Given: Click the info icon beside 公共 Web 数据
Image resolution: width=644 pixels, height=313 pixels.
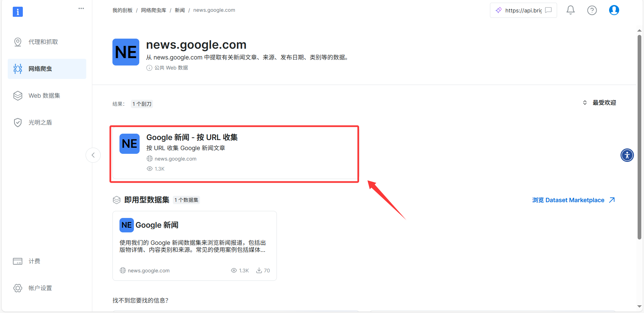Looking at the screenshot, I should click(x=149, y=68).
